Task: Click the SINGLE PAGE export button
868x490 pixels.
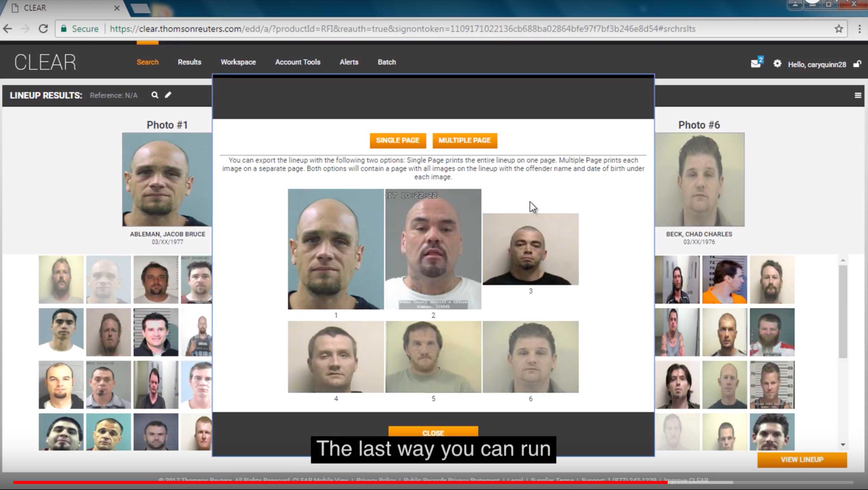Action: click(397, 141)
